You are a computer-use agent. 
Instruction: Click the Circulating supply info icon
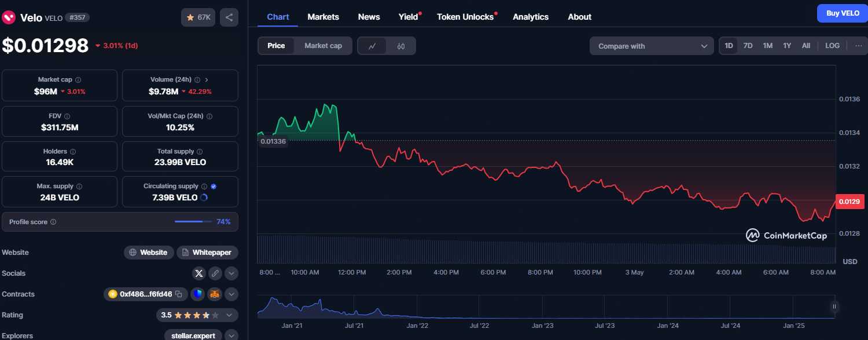coord(204,187)
